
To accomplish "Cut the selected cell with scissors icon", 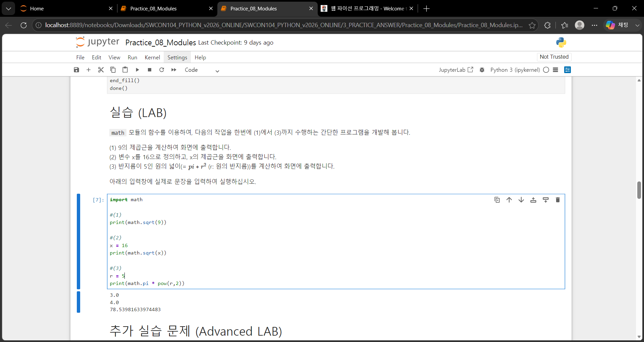I will [x=101, y=70].
